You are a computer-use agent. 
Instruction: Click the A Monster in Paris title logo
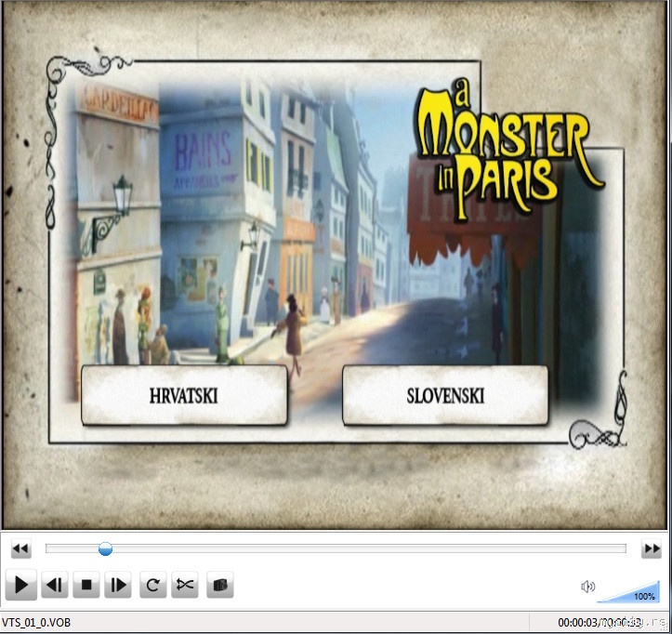509,150
